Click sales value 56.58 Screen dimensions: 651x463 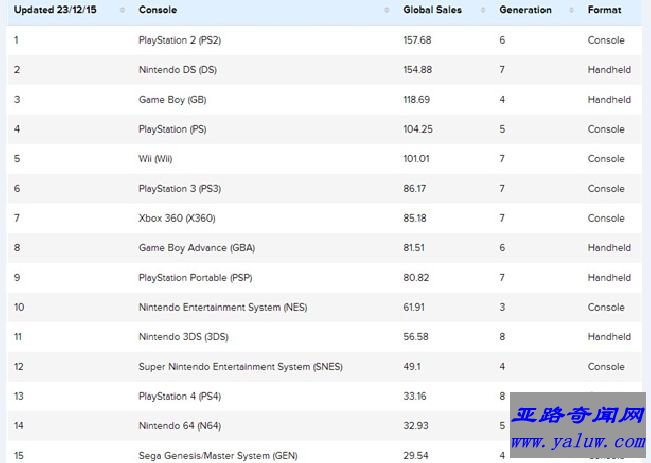[x=416, y=337]
